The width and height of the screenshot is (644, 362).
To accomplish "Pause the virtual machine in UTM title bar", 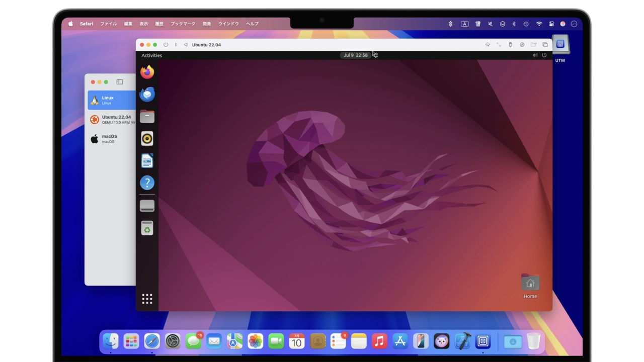I will coord(176,45).
